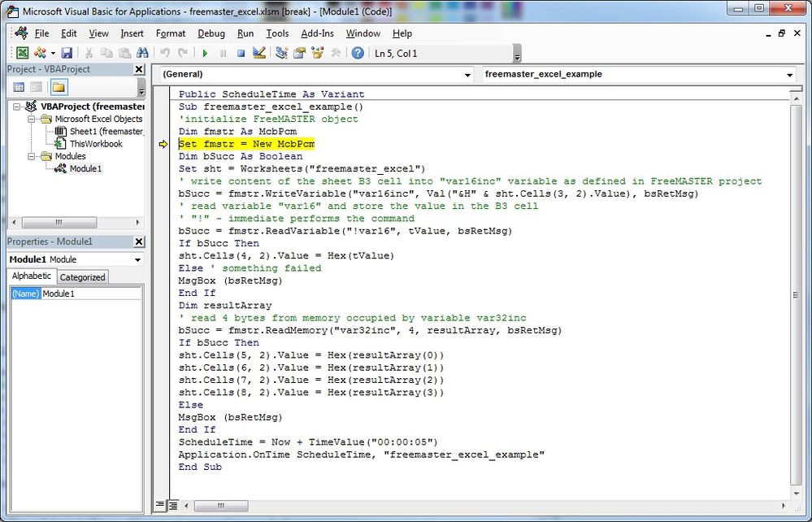The image size is (812, 522).
Task: Run the macro with the green play icon
Action: tap(205, 53)
